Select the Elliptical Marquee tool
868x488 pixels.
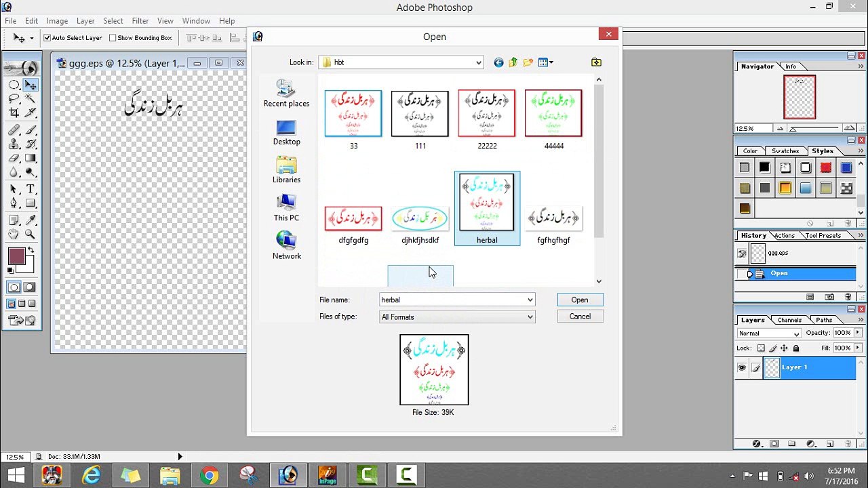click(x=14, y=85)
